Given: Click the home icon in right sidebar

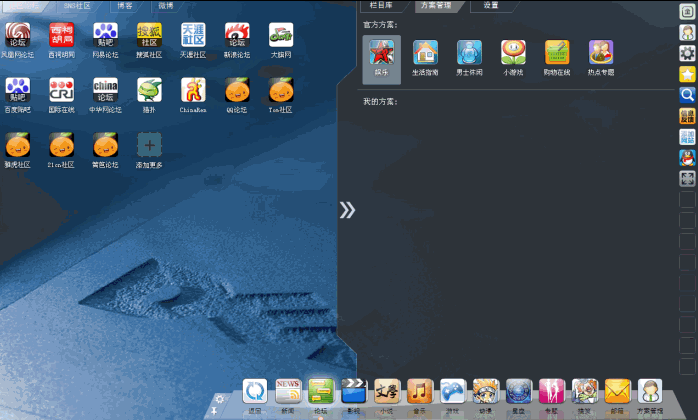Looking at the screenshot, I should coord(687,11).
